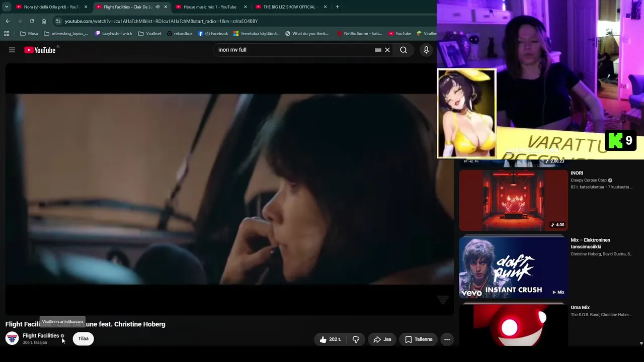The image size is (644, 362).
Task: Open Mix – Elektroninen tanssimusiikki title
Action: coord(590,243)
